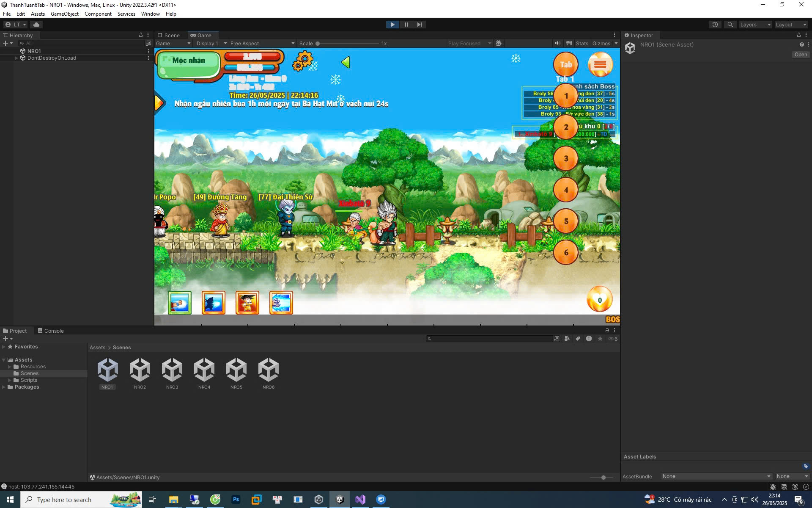This screenshot has width=812, height=508.
Task: Click Search by Label tag icon
Action: coord(578,339)
